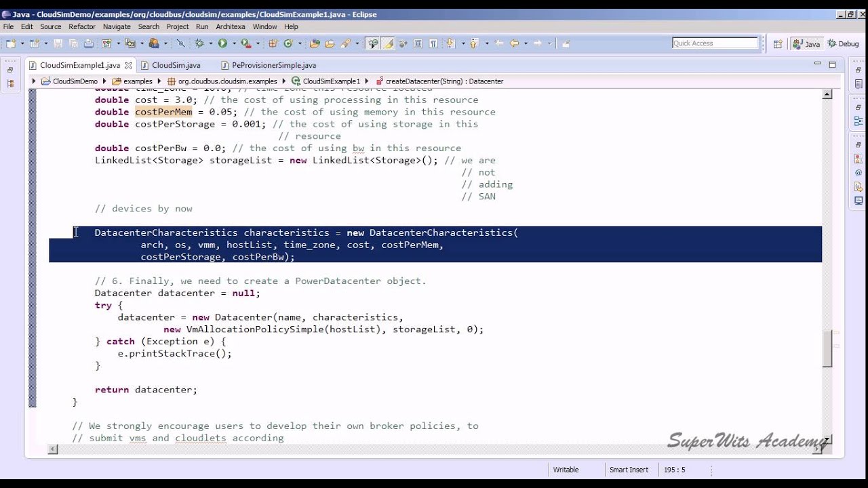Toggle Show Whitespace Characters
Image resolution: width=868 pixels, height=488 pixels.
coord(433,43)
